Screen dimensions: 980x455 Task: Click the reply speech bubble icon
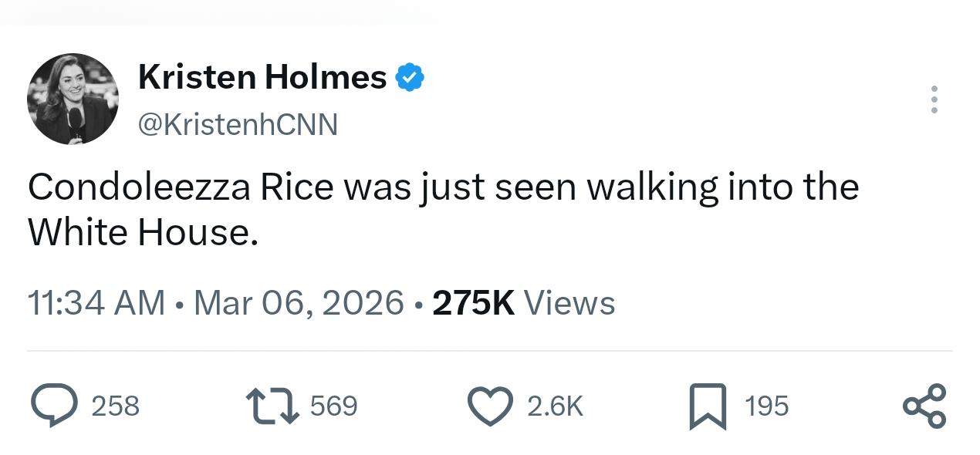[51, 406]
